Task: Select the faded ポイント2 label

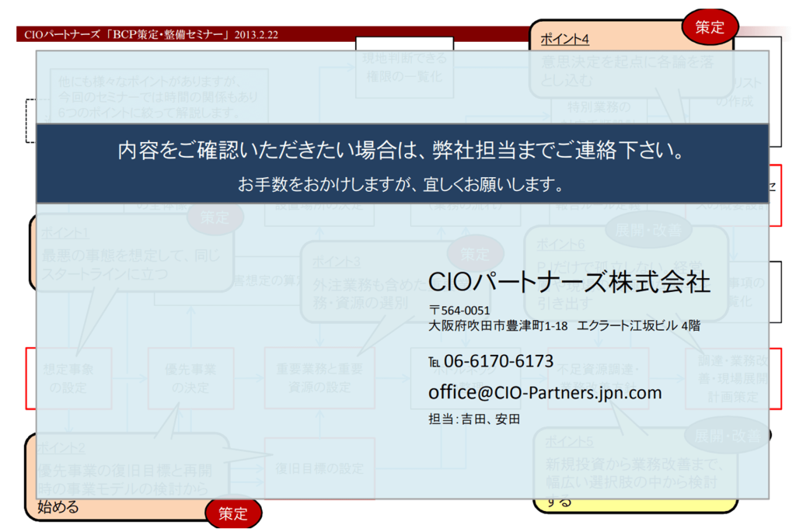Action: click(x=61, y=448)
